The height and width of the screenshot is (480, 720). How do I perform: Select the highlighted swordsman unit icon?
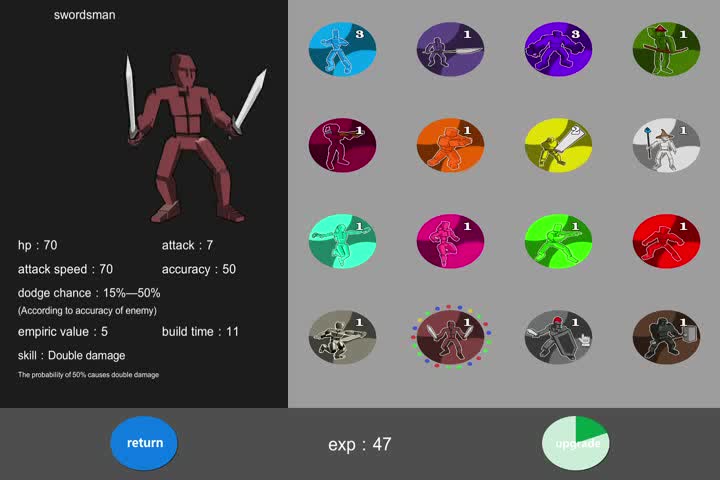[450, 337]
